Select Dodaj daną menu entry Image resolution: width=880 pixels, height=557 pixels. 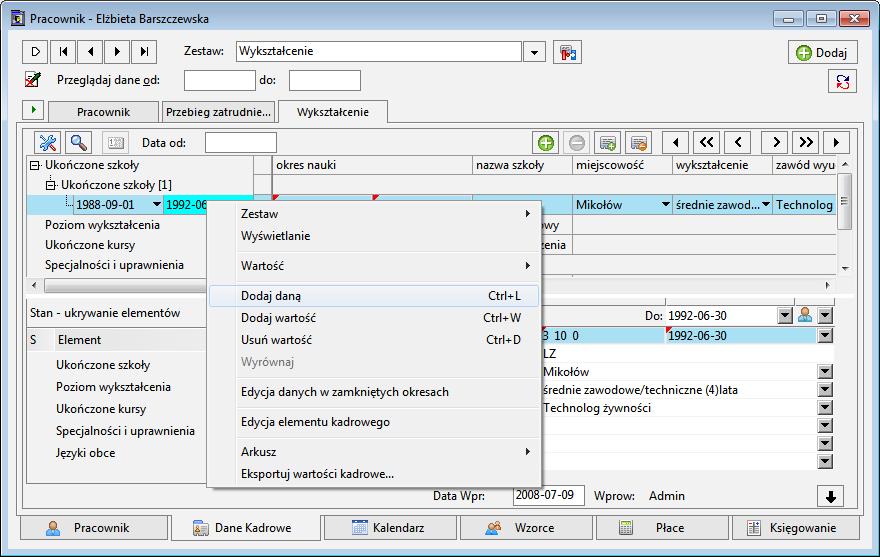[x=374, y=296]
